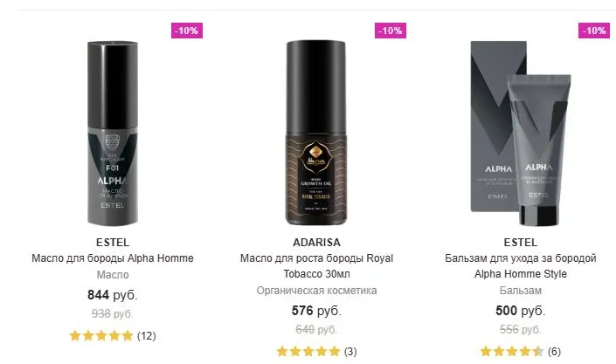The height and width of the screenshot is (364, 616).
Task: Open the Масло для роста бороды Royal Tobacco link
Action: 316,266
